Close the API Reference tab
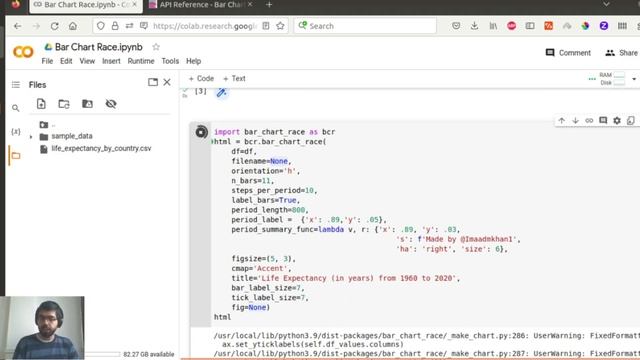The height and width of the screenshot is (360, 640). click(x=250, y=4)
